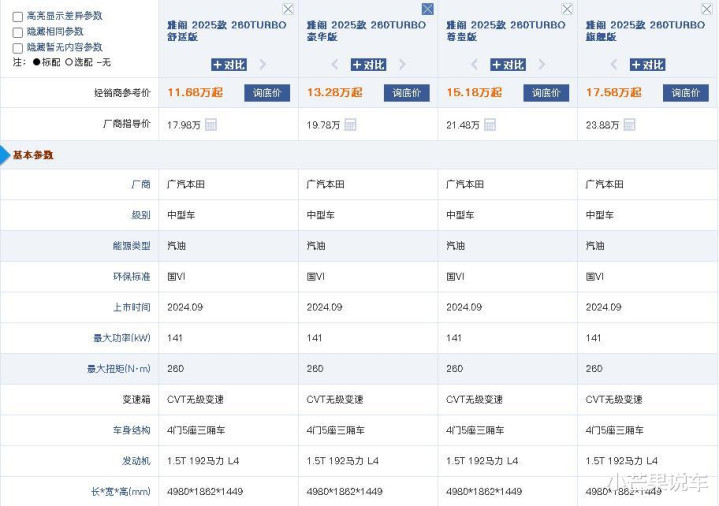Move 舒适版 column right with arrow
The height and width of the screenshot is (506, 719).
[263, 65]
